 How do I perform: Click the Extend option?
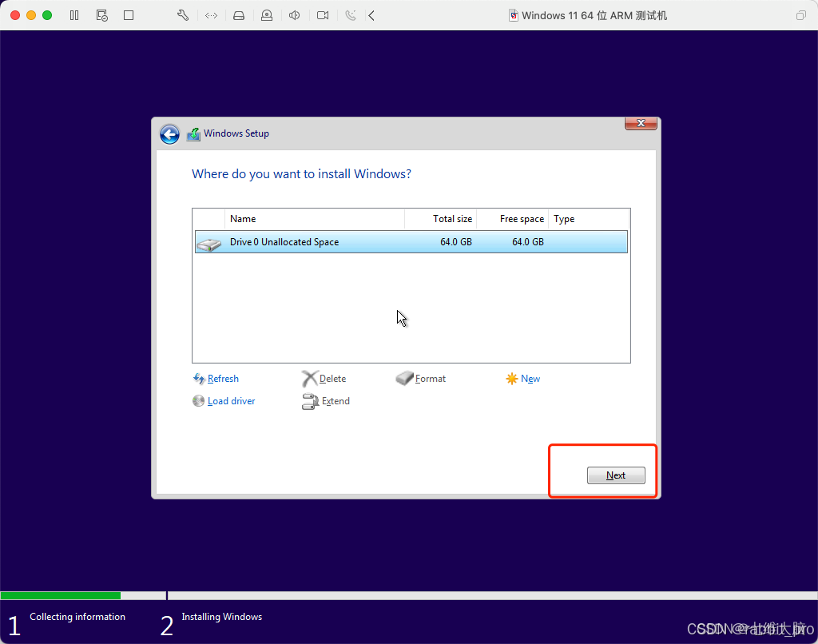(x=336, y=401)
